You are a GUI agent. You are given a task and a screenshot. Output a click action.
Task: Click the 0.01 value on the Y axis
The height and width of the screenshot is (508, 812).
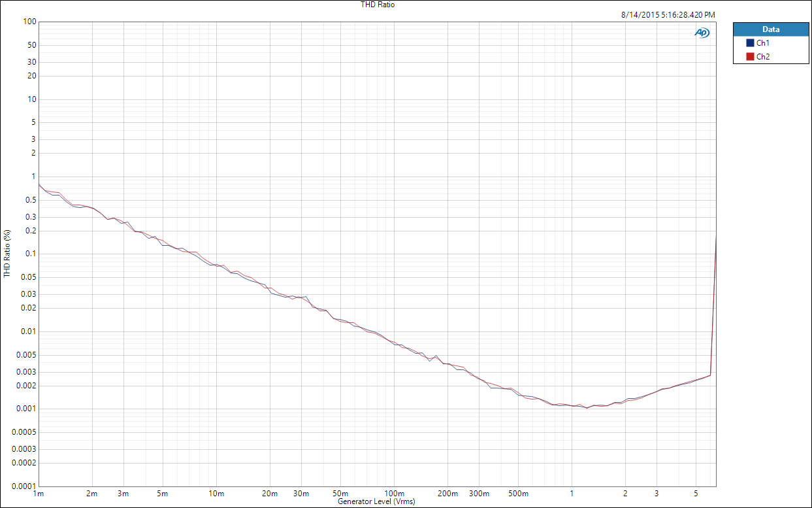click(27, 331)
